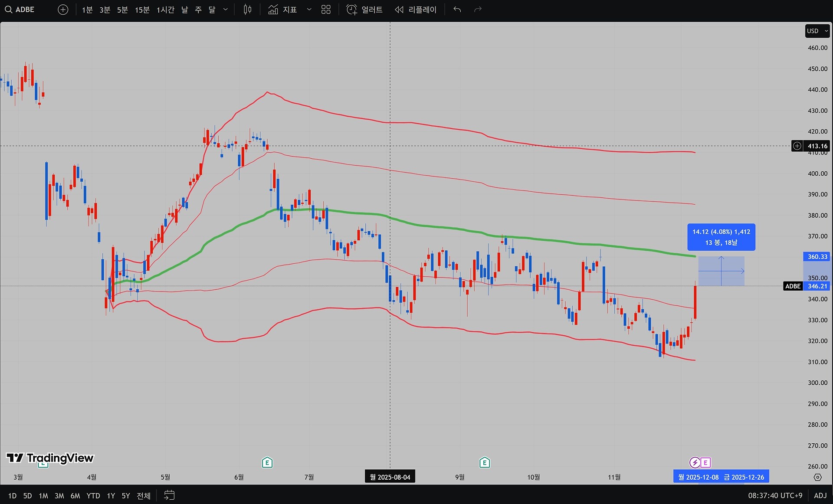Open the USD currency dropdown

click(817, 31)
